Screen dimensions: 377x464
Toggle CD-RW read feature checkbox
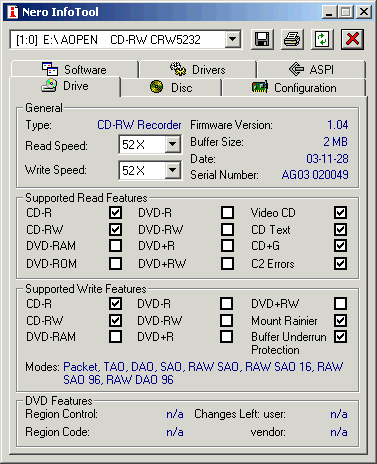(115, 229)
